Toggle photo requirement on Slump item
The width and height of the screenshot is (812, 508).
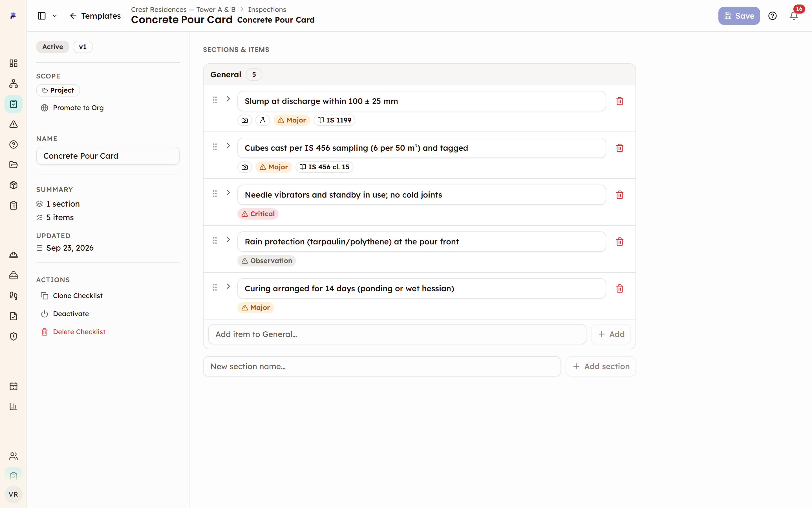(x=245, y=120)
